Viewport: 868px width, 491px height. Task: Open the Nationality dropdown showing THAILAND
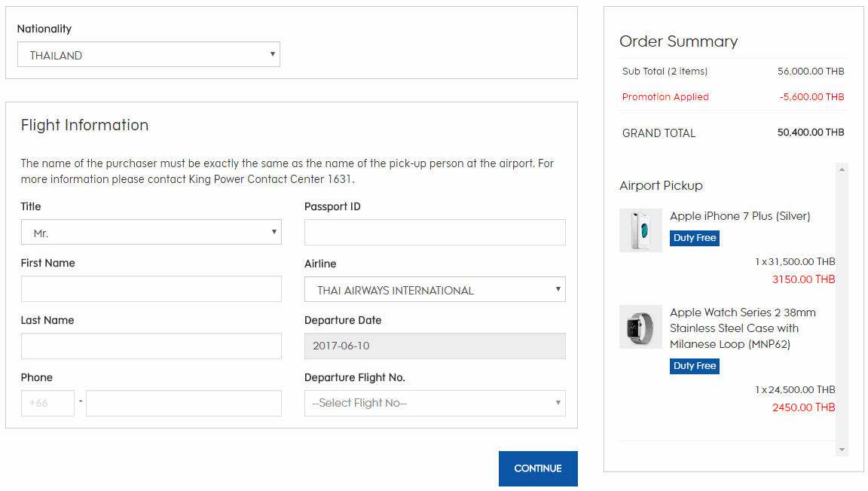148,55
